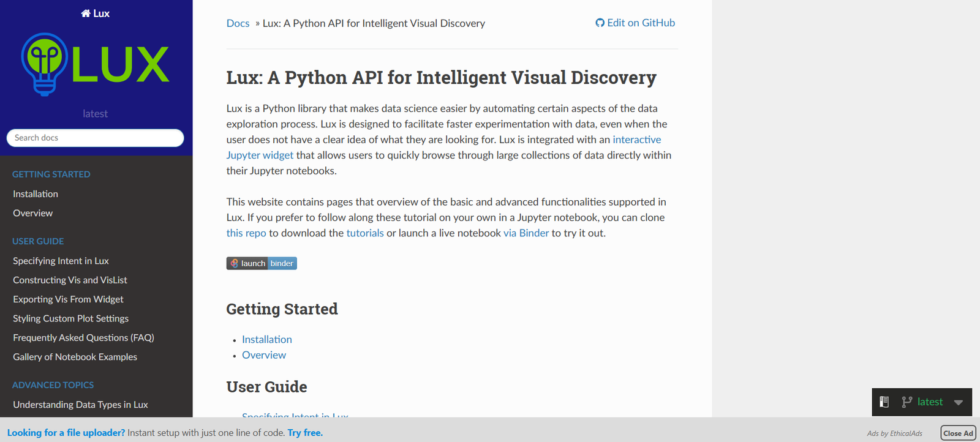The width and height of the screenshot is (980, 442).
Task: Open Installation in the sidebar
Action: (x=36, y=194)
